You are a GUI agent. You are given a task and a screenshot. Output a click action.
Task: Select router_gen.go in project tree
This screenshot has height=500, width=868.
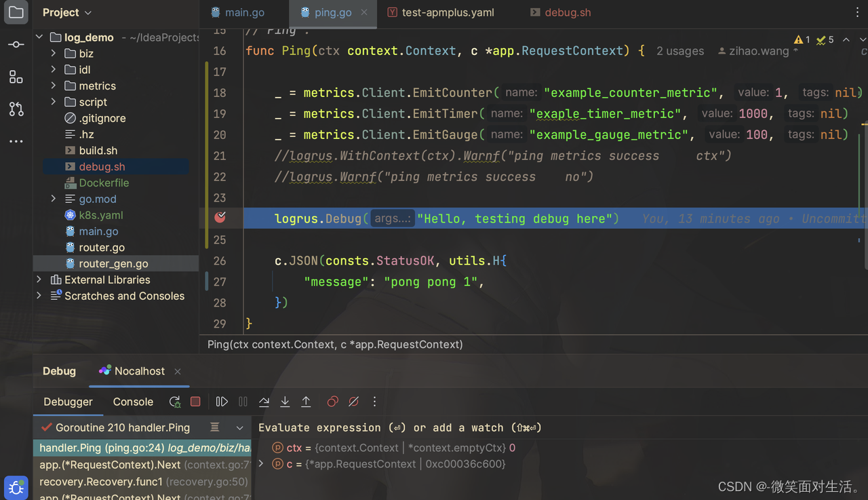[x=115, y=263]
